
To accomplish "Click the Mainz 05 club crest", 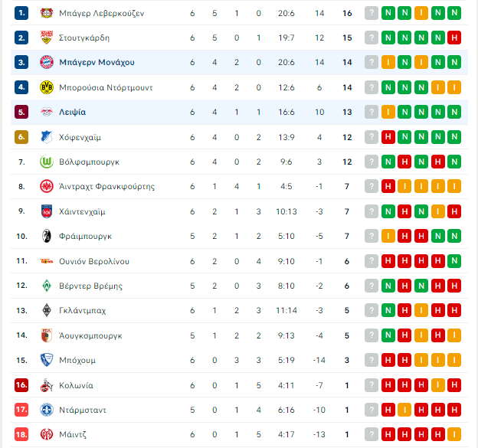I will tap(47, 434).
